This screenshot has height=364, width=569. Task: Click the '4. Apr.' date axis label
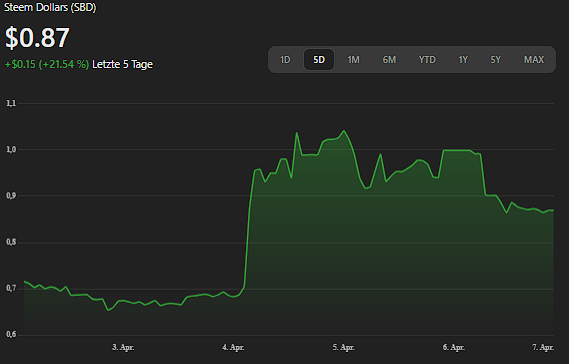click(x=233, y=347)
